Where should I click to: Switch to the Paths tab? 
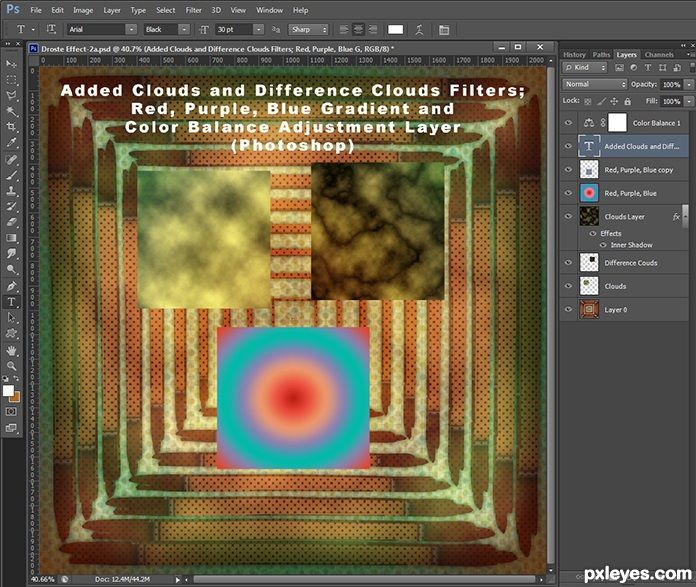point(601,55)
